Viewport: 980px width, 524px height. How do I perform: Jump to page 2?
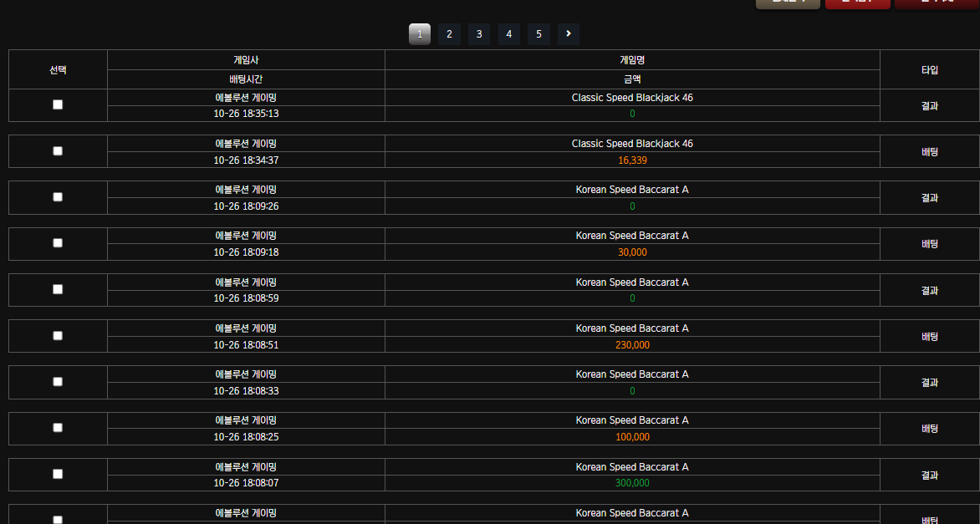click(x=449, y=34)
